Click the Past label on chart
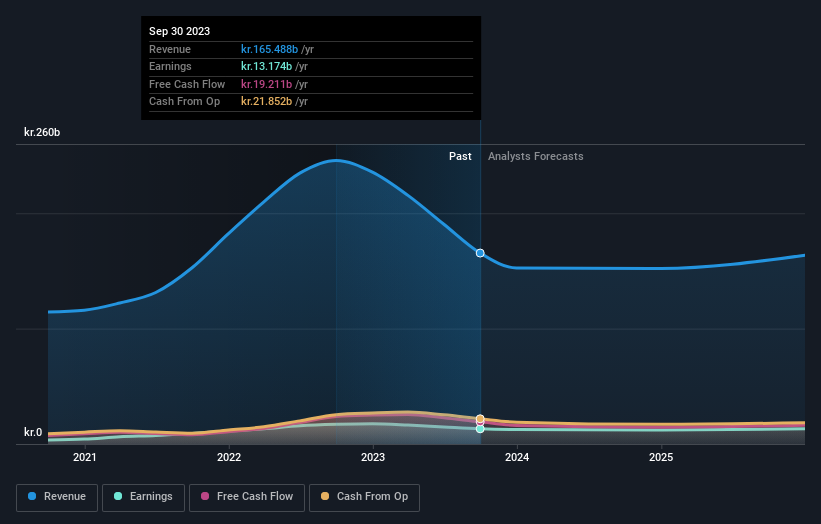 [x=460, y=156]
